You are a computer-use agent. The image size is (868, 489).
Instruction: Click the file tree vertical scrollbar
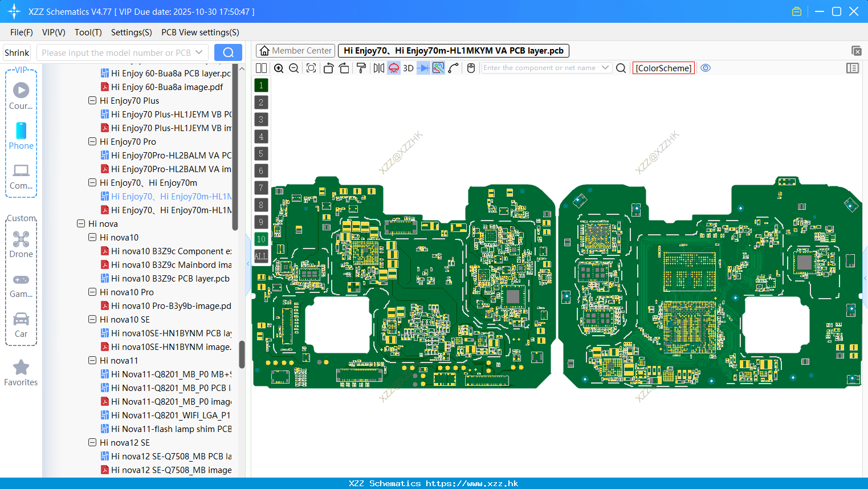coord(242,354)
